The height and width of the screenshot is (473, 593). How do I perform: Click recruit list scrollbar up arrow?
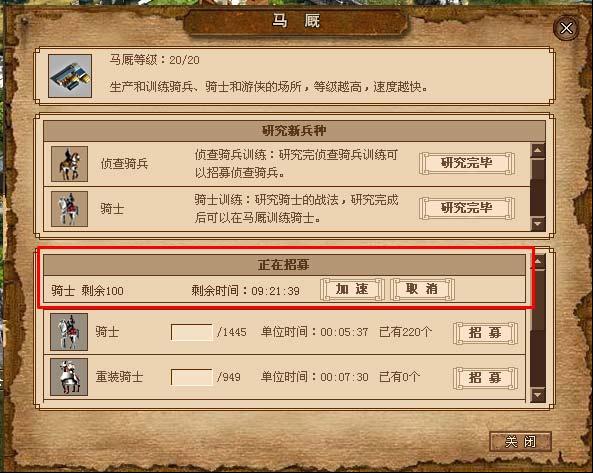click(x=539, y=262)
